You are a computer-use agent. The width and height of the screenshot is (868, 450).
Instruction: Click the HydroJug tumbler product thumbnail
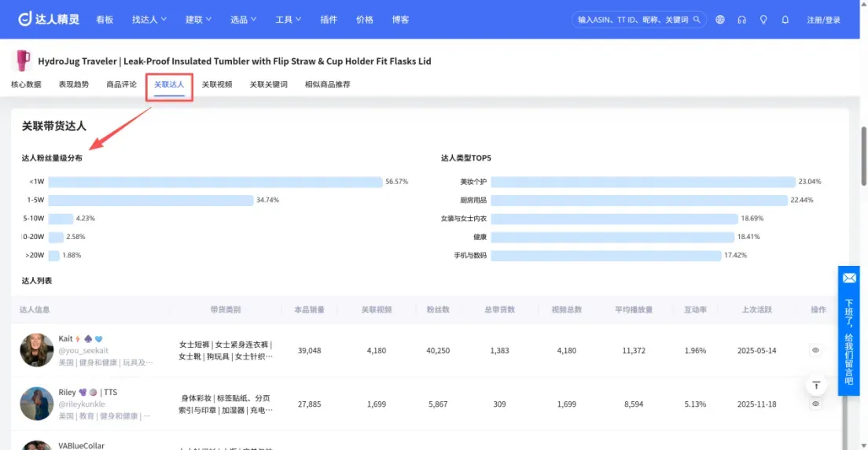(22, 61)
